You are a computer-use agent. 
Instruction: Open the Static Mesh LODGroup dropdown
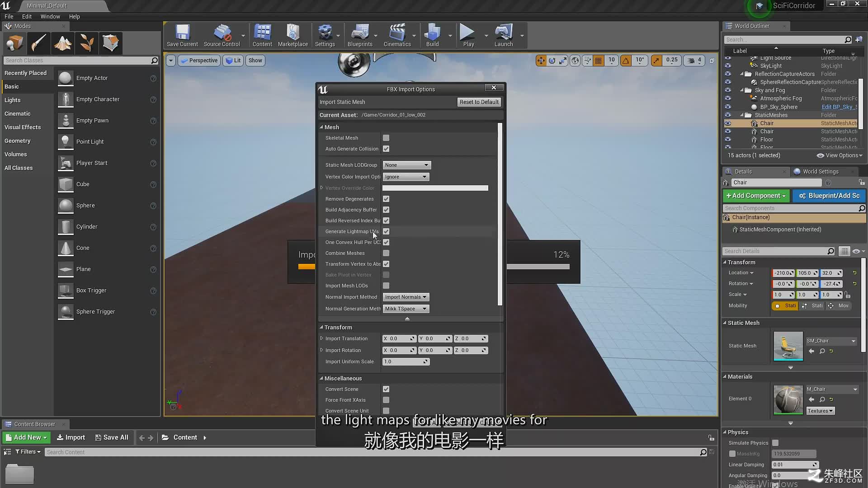(x=406, y=165)
